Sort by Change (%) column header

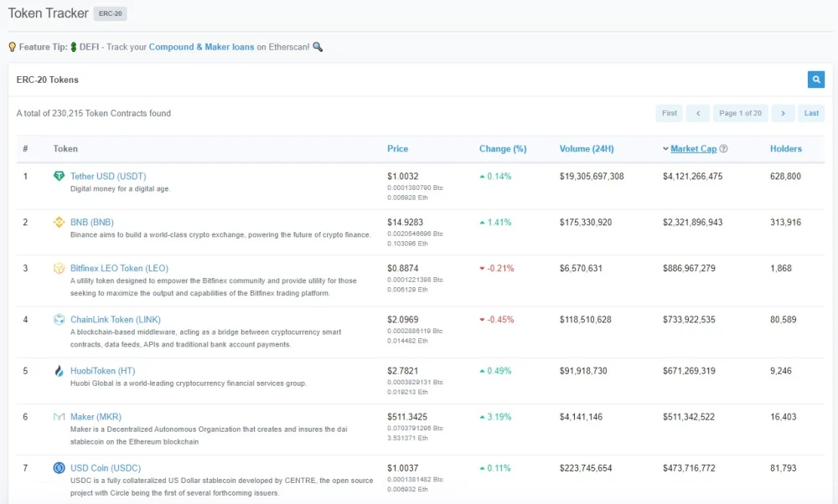503,149
